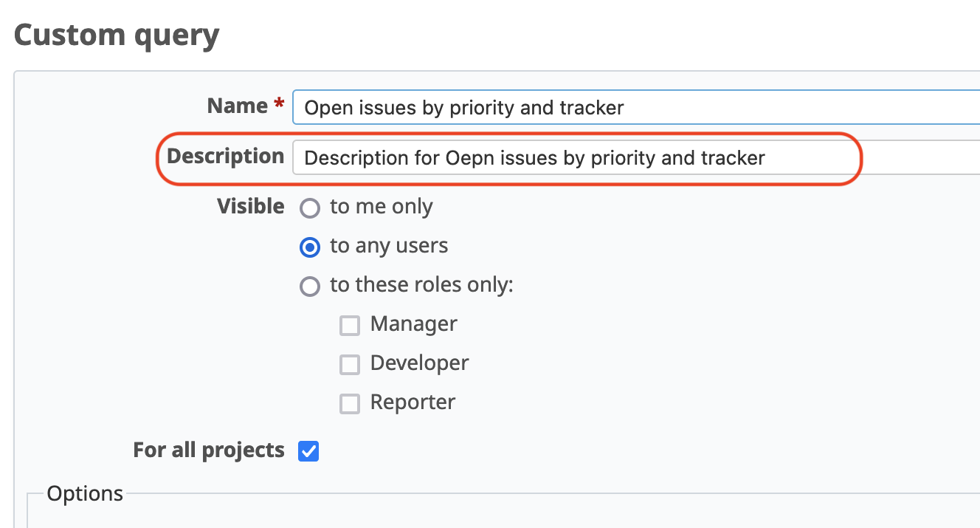Click the Name input field
980x528 pixels.
635,108
